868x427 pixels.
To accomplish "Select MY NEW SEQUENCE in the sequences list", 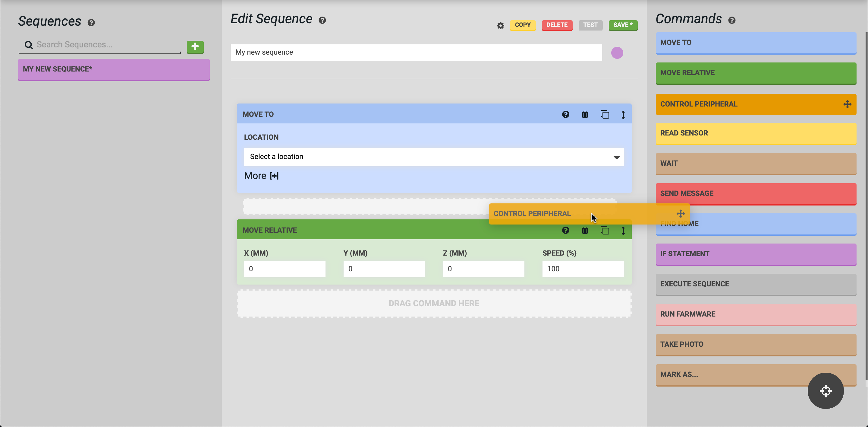I will 114,69.
